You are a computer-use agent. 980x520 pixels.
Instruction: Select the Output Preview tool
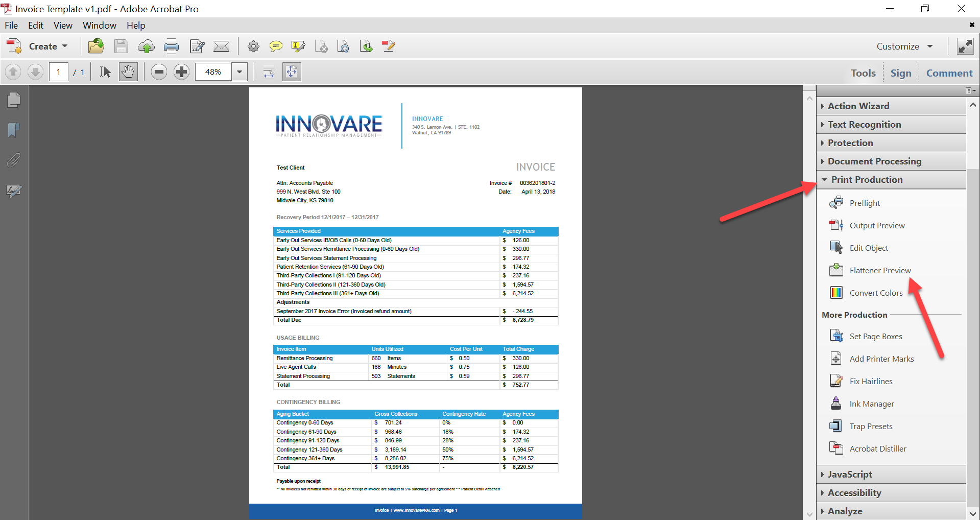tap(876, 225)
